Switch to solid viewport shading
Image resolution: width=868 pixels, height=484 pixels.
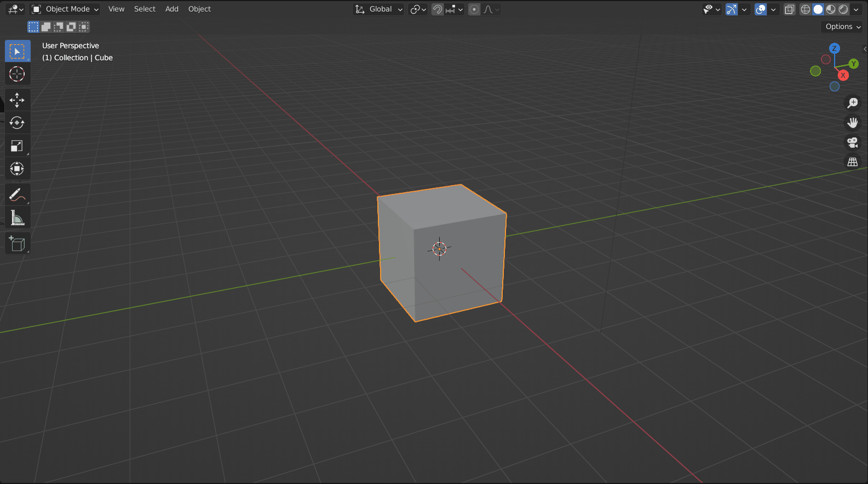coord(818,9)
